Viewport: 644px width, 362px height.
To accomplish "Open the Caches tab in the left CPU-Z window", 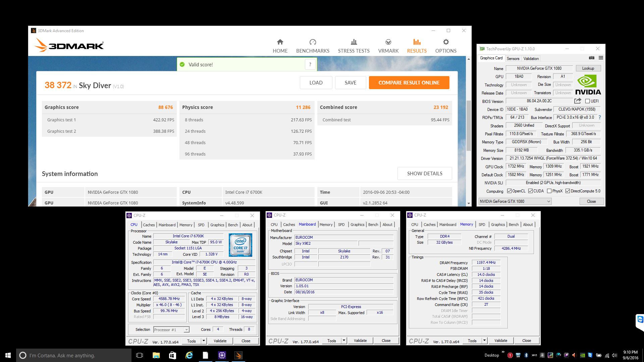I will (149, 225).
